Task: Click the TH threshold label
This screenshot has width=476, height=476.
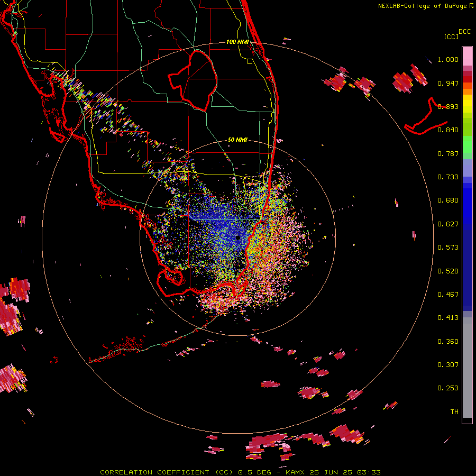Action: pos(454,412)
